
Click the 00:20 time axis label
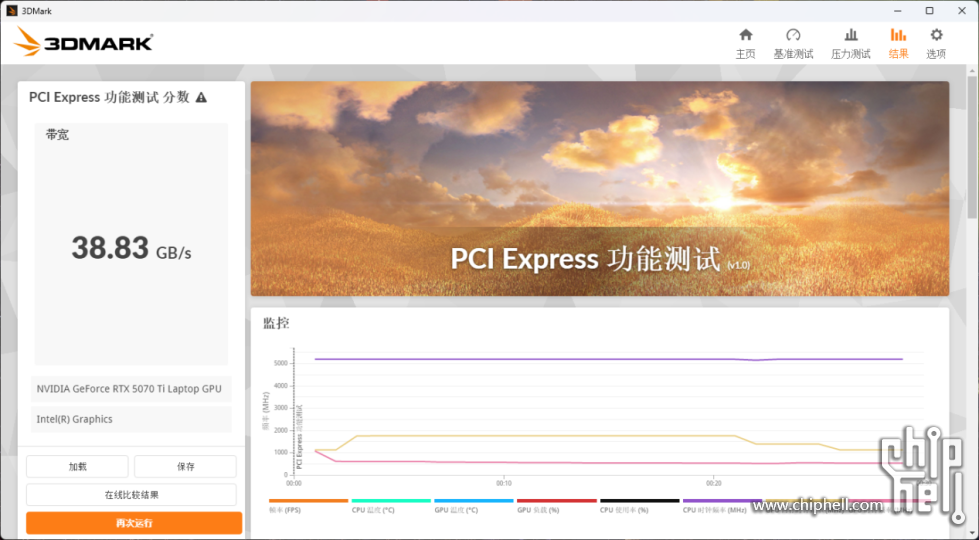[714, 483]
